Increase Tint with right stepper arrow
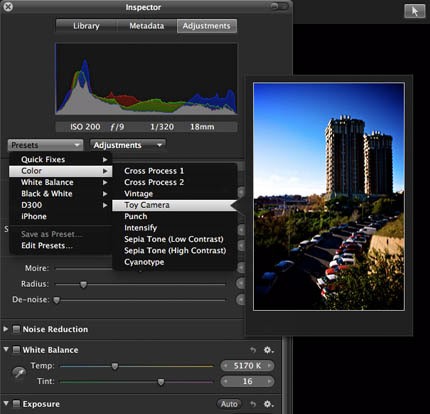The height and width of the screenshot is (414, 430). (269, 381)
